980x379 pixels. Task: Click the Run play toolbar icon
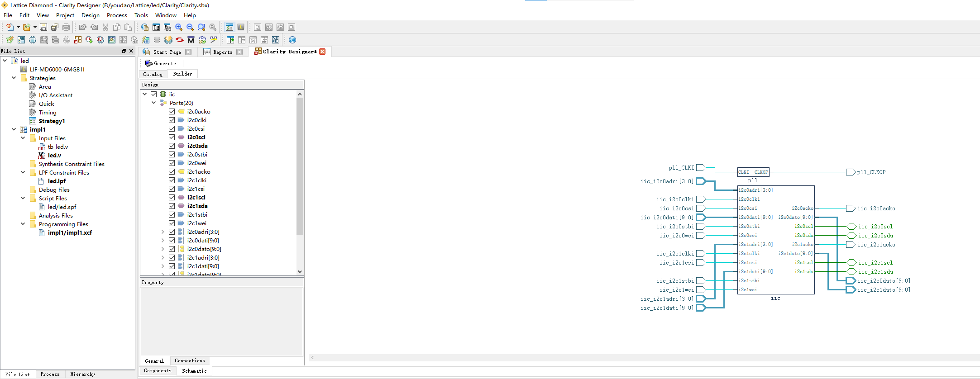(x=258, y=27)
